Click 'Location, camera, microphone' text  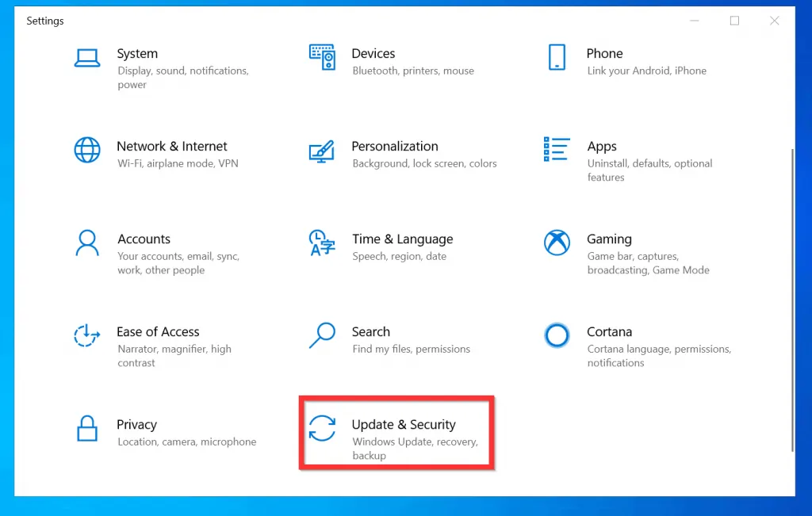click(187, 441)
